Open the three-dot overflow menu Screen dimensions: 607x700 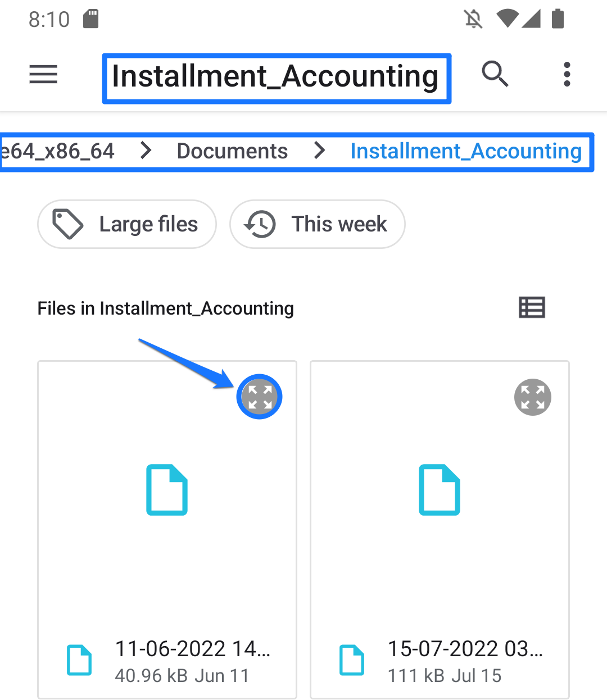[x=567, y=74]
